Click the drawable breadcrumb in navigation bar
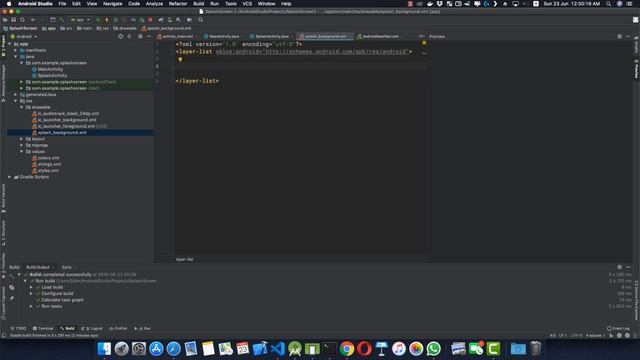640x360 pixels. pyautogui.click(x=125, y=28)
